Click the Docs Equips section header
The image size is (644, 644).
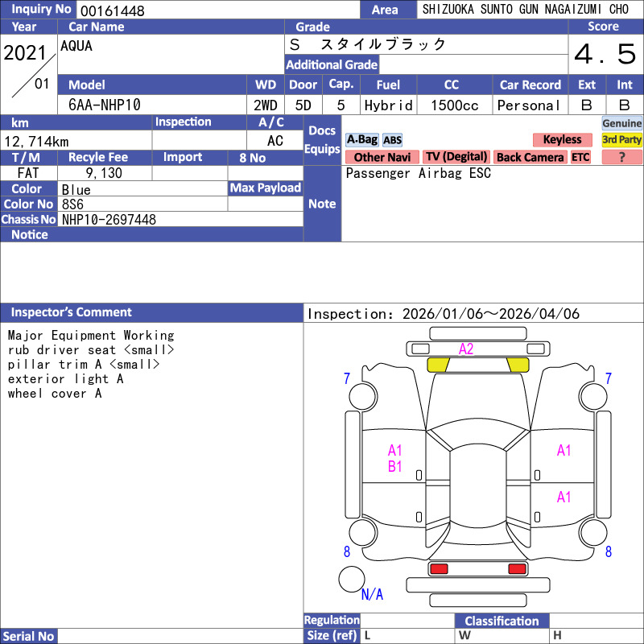click(x=322, y=140)
